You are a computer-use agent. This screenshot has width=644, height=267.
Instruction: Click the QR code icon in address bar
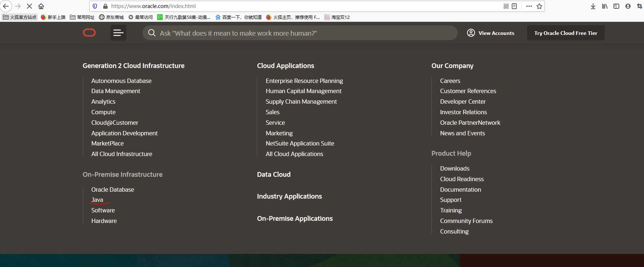(506, 6)
